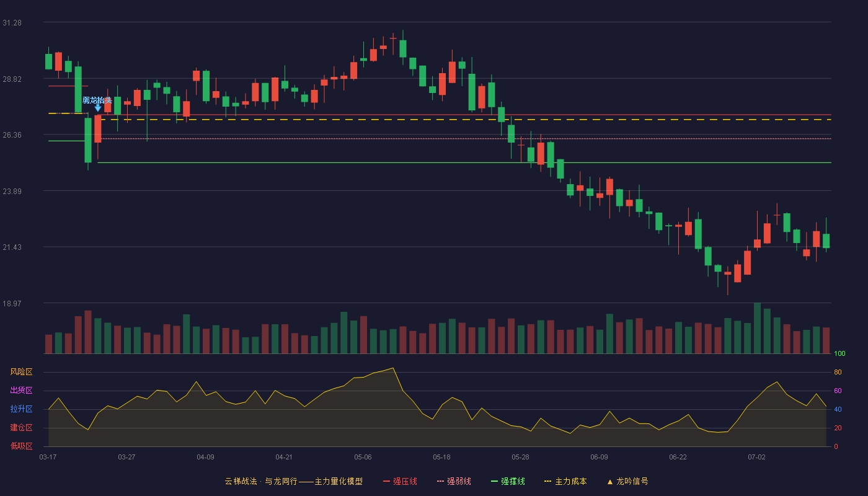Toggle the 强压线 series label
This screenshot has height=496, width=868.
click(x=405, y=481)
